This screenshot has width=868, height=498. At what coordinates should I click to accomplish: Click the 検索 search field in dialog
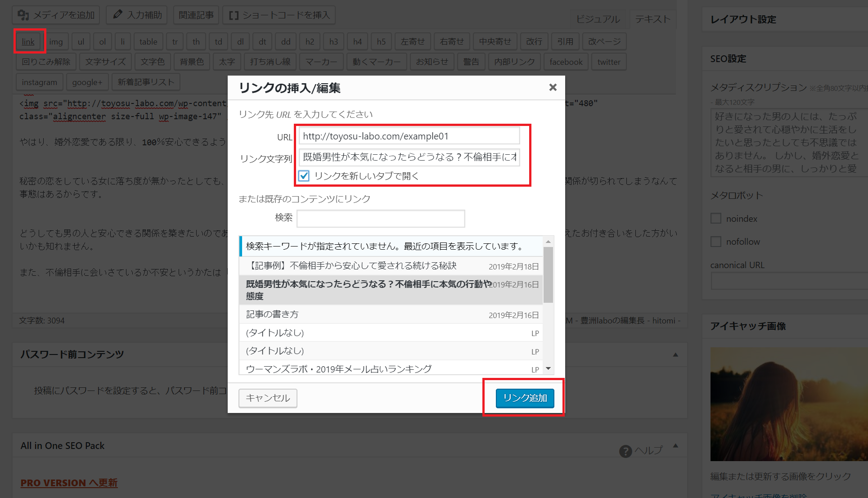381,219
